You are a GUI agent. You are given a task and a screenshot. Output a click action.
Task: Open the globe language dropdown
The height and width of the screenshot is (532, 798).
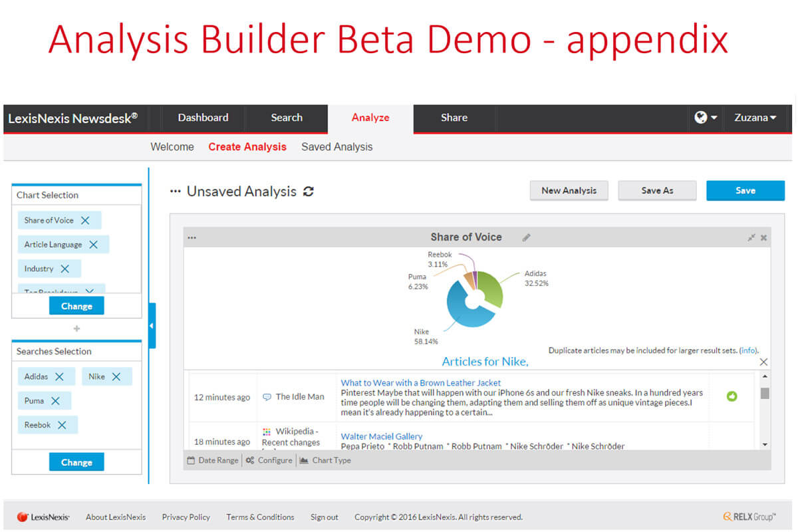(706, 118)
